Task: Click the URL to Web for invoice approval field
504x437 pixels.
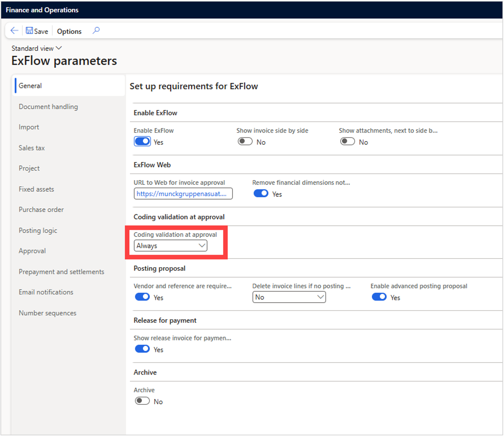Action: pyautogui.click(x=183, y=194)
